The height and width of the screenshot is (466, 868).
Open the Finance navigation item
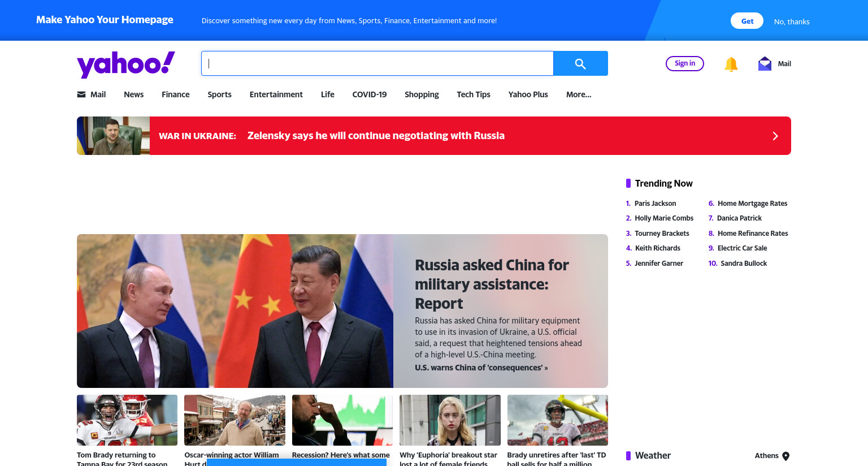176,94
